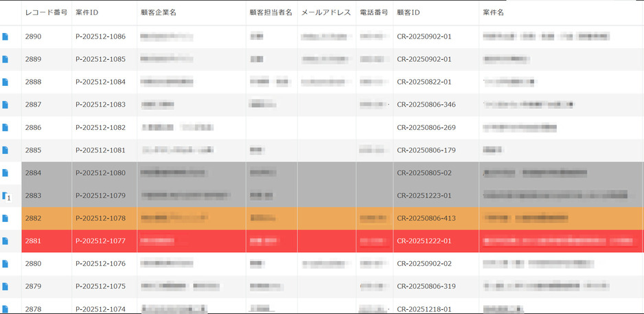Click customer ID CR-20251222-01 in red row
This screenshot has height=314, width=644.
click(x=424, y=241)
